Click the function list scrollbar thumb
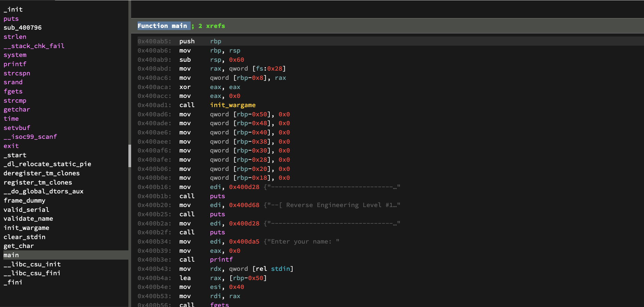 pos(129,156)
